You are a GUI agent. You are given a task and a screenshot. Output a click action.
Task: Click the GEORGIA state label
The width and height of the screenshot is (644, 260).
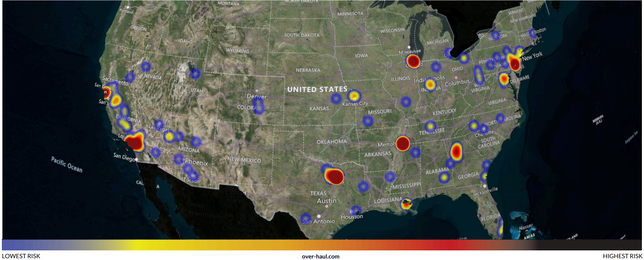(468, 176)
